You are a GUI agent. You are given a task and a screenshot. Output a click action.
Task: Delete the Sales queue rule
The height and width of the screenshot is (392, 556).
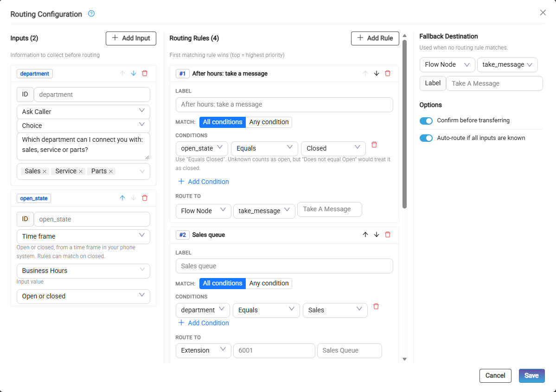(x=388, y=234)
